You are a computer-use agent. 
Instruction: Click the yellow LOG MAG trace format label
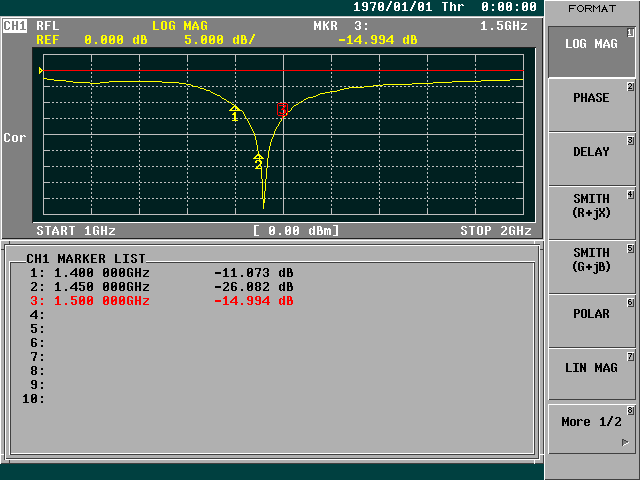click(x=180, y=26)
